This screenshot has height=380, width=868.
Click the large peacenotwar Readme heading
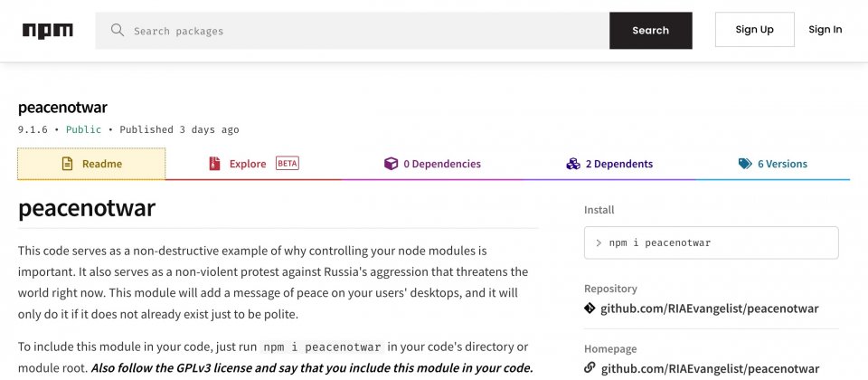[87, 208]
